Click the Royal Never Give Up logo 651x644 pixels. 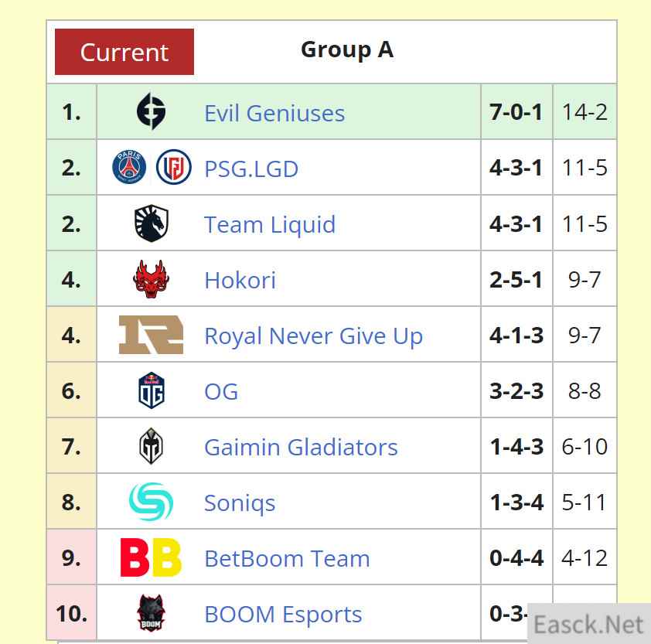(151, 335)
